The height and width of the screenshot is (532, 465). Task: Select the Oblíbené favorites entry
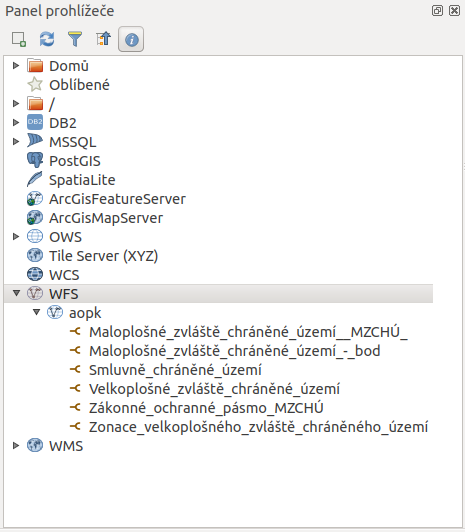(79, 85)
